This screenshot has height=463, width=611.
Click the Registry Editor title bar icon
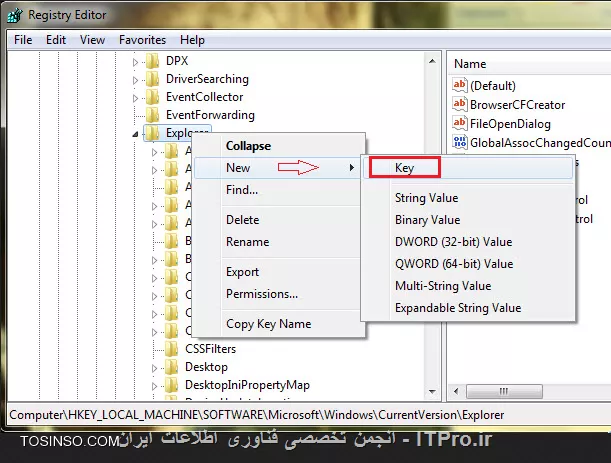coord(15,15)
